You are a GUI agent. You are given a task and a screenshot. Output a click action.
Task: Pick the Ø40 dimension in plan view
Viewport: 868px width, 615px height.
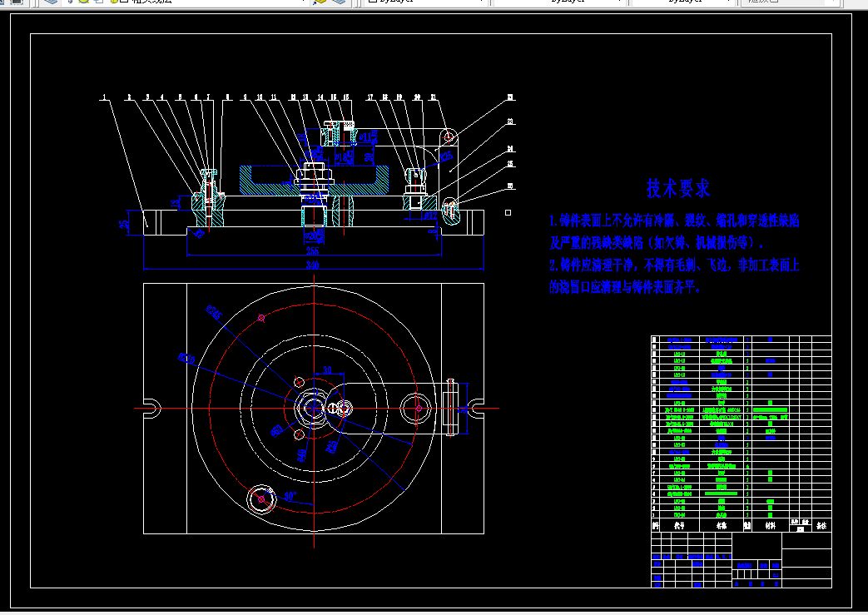[x=302, y=455]
